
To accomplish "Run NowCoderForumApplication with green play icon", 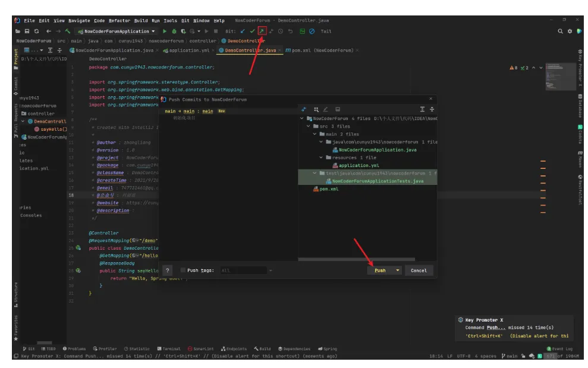I will 164,31.
